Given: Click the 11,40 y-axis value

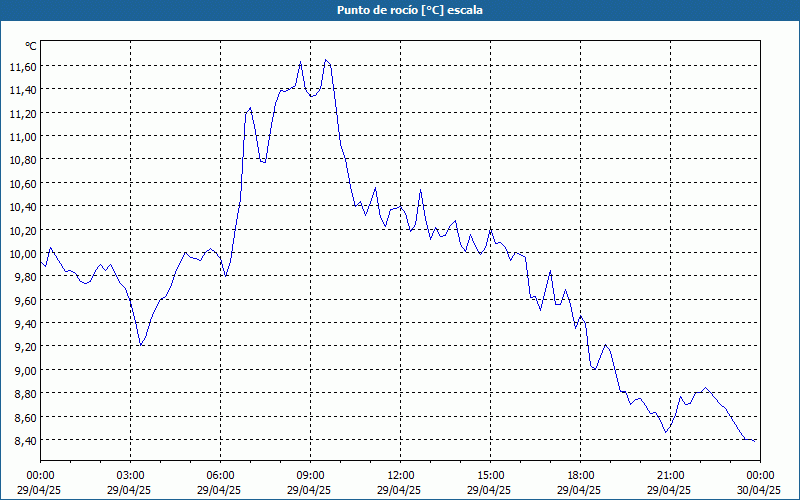Looking at the screenshot, I should click(x=23, y=90).
